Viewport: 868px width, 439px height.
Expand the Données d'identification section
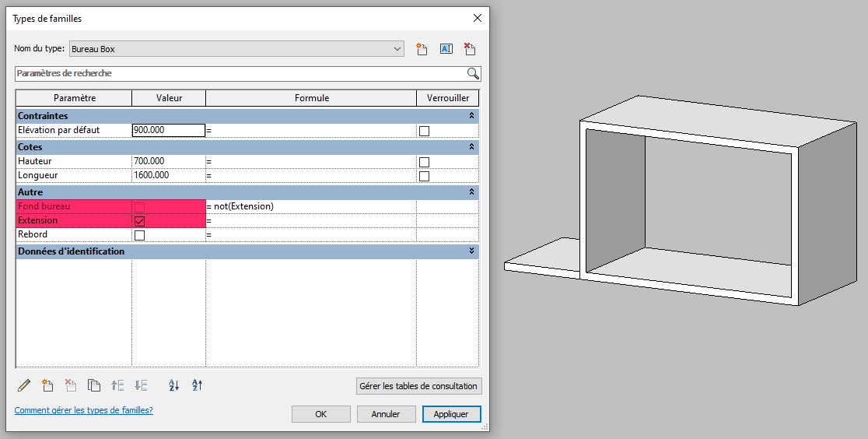[x=471, y=251]
